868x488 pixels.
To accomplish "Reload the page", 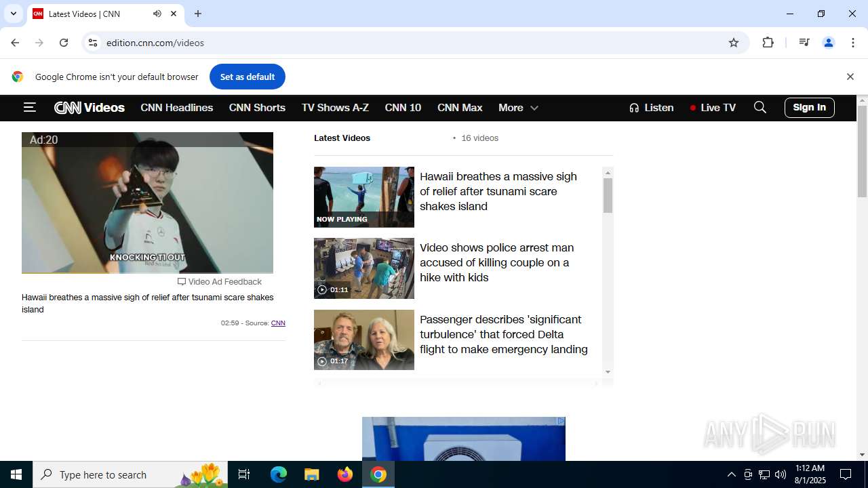I will [x=64, y=43].
